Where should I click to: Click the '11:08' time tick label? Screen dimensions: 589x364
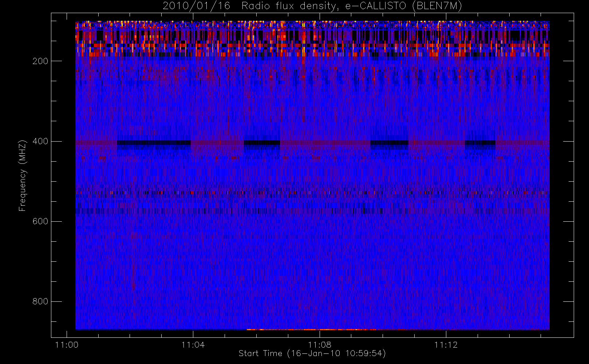[x=320, y=345]
